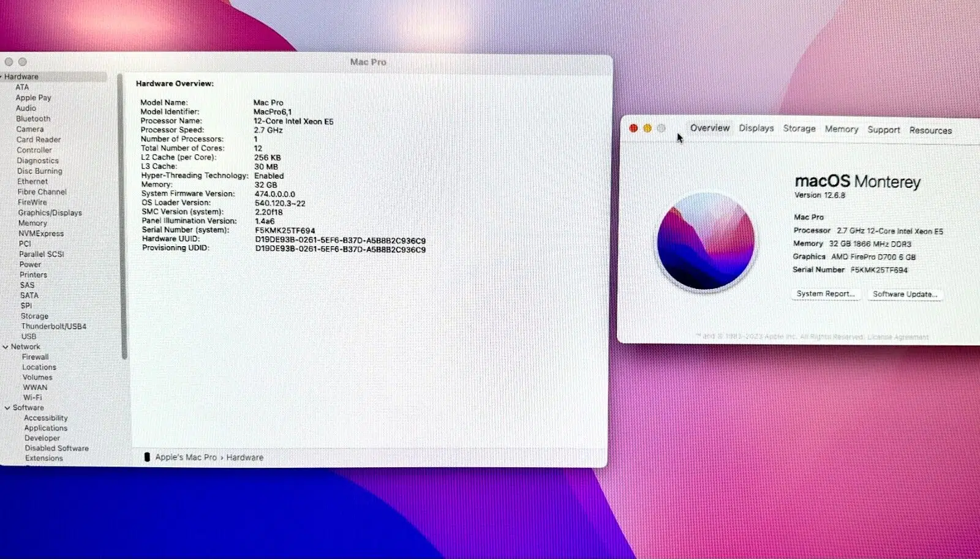
Task: Open the Printers section
Action: click(33, 275)
